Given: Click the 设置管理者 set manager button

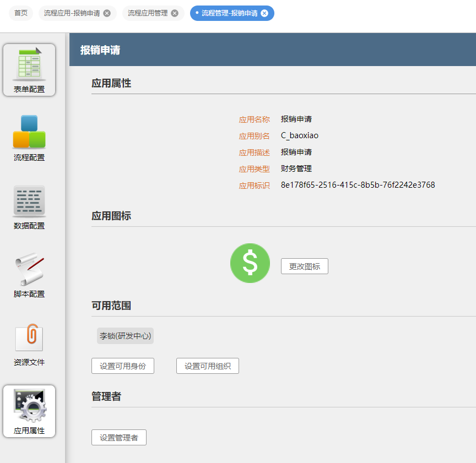Looking at the screenshot, I should [x=118, y=437].
